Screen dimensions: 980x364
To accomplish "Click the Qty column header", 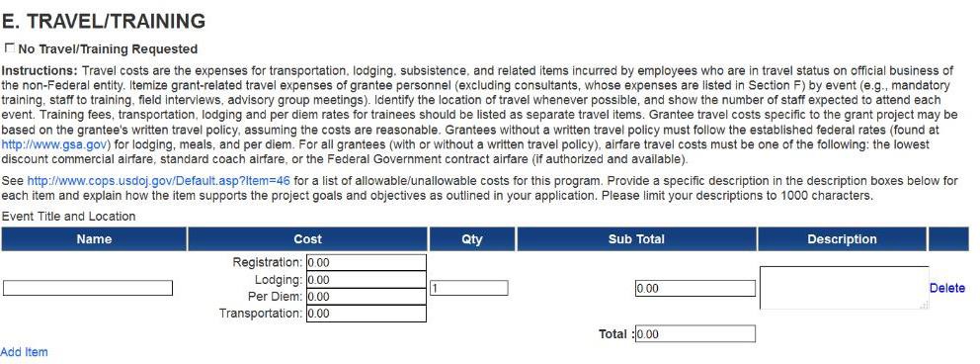I will 472,239.
